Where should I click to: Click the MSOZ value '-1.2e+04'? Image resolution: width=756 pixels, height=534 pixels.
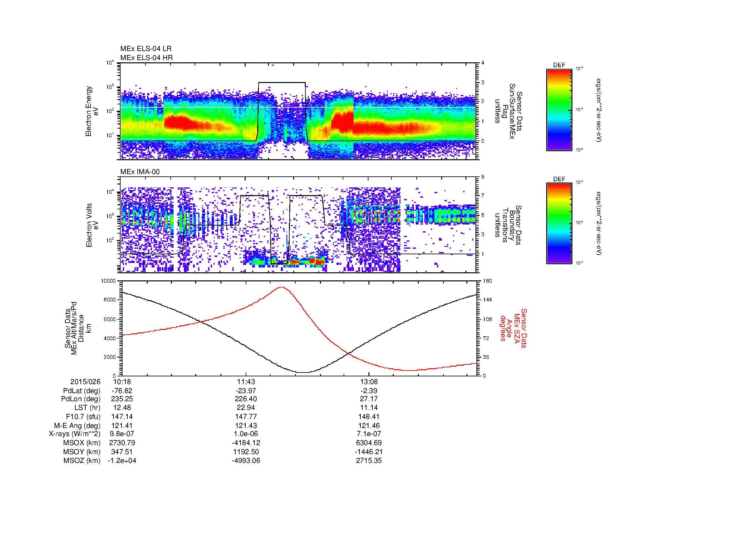coord(122,461)
